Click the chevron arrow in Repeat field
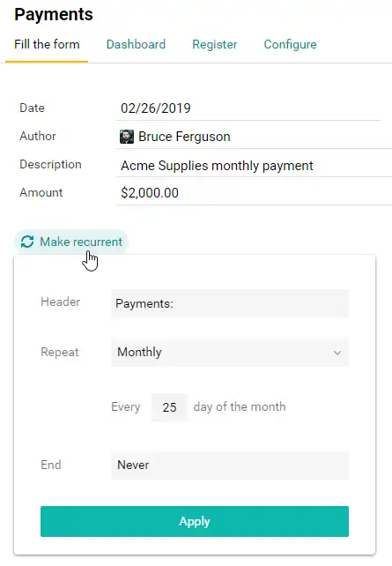The width and height of the screenshot is (392, 566). pyautogui.click(x=337, y=353)
